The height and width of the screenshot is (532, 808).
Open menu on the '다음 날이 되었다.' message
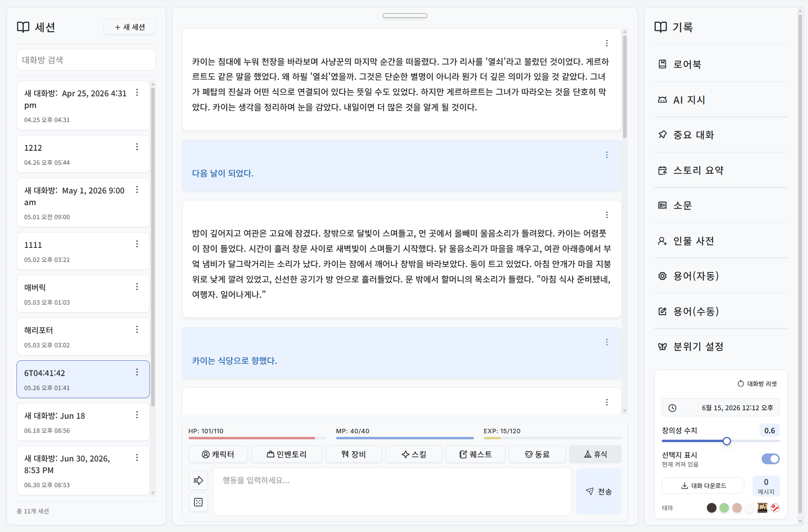(607, 155)
